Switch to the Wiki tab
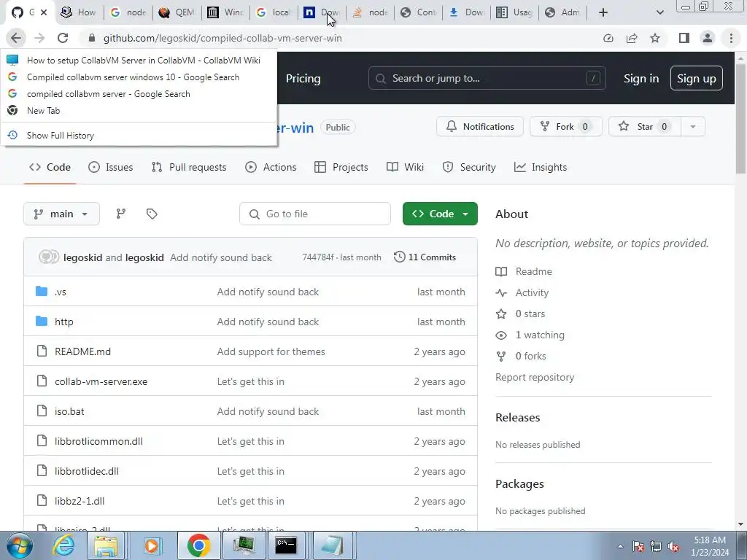747x560 pixels. click(x=405, y=167)
